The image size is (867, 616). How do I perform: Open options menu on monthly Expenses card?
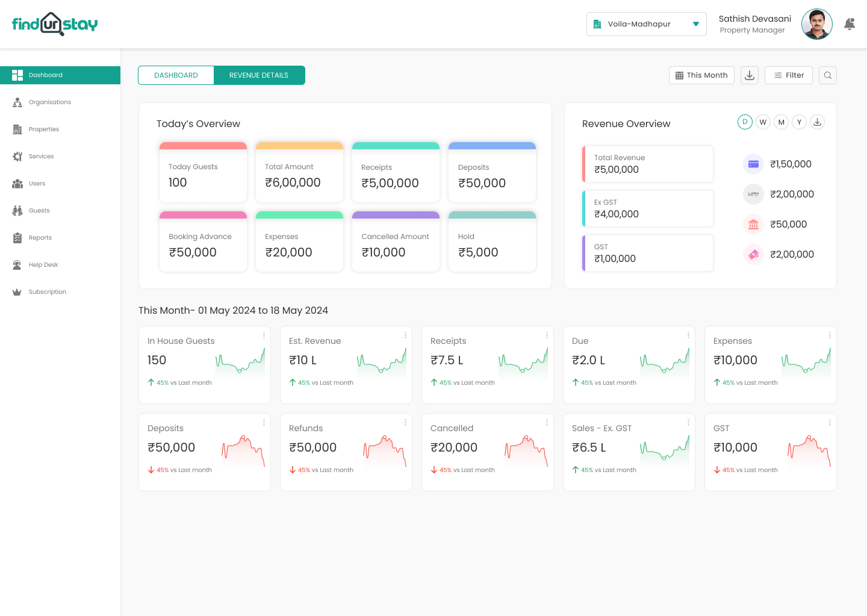pyautogui.click(x=830, y=335)
